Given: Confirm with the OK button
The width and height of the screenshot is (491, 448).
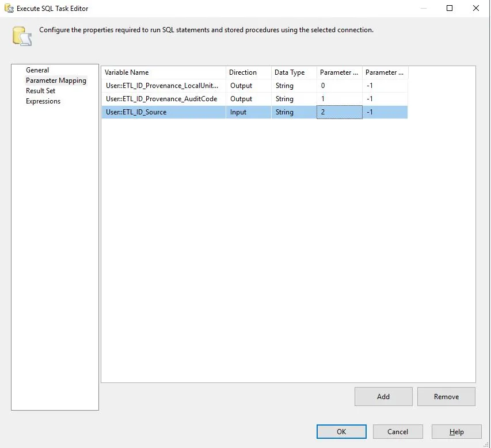Looking at the screenshot, I should pyautogui.click(x=341, y=432).
